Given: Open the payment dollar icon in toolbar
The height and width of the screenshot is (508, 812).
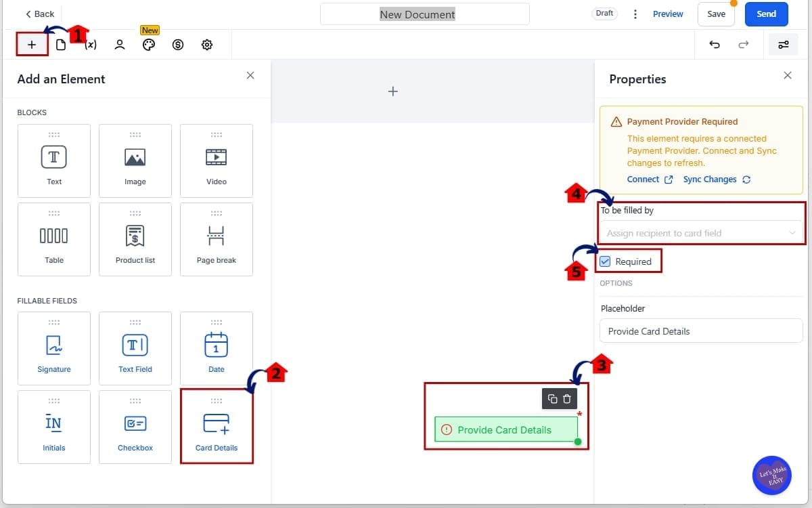Looking at the screenshot, I should point(178,45).
